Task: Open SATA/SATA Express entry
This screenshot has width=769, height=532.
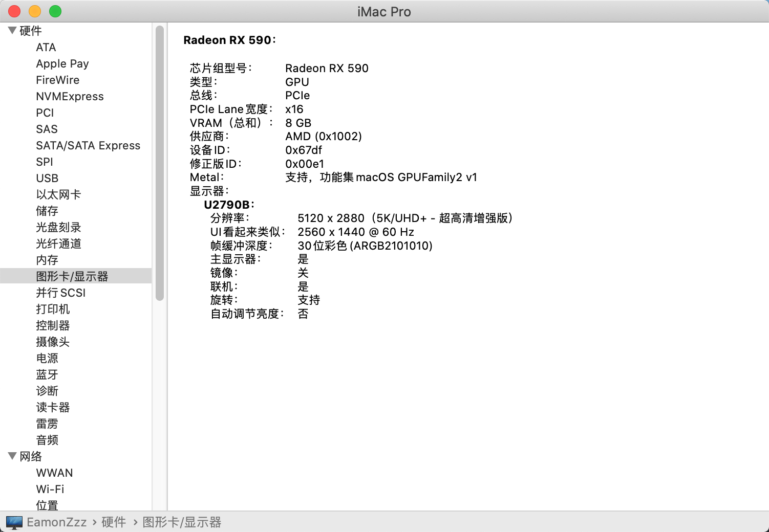Action: [x=88, y=145]
